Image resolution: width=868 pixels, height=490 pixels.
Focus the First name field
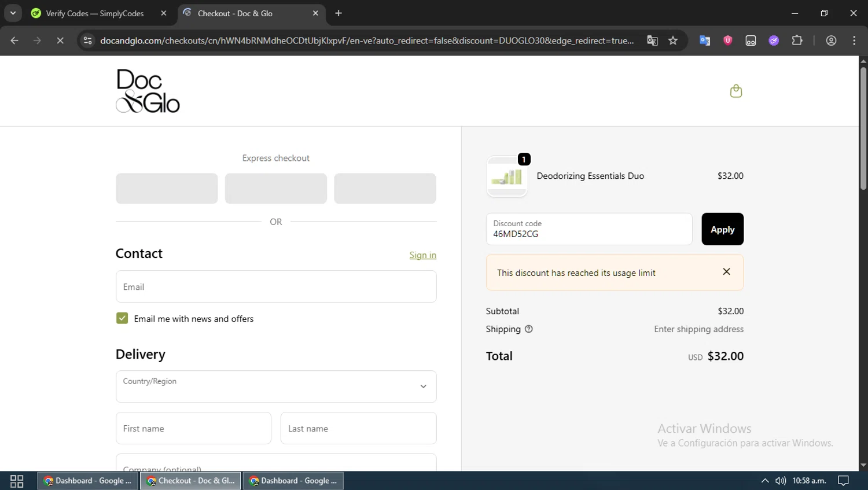(x=193, y=428)
